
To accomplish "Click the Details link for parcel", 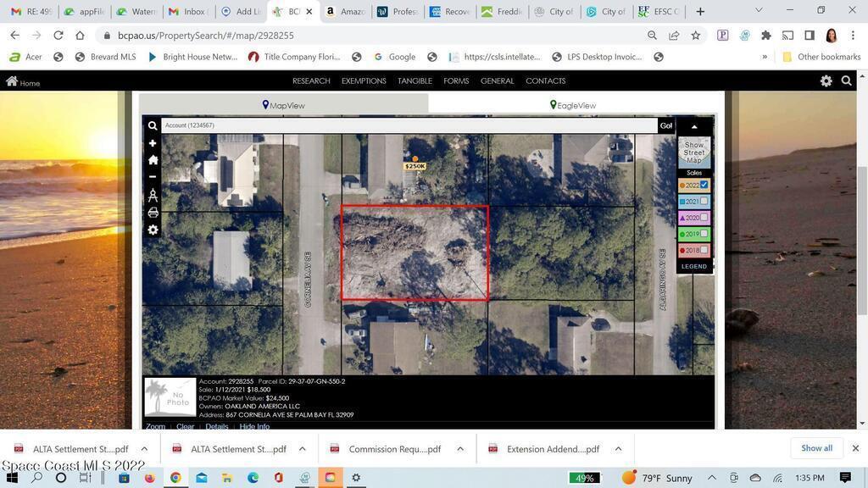I will [217, 426].
